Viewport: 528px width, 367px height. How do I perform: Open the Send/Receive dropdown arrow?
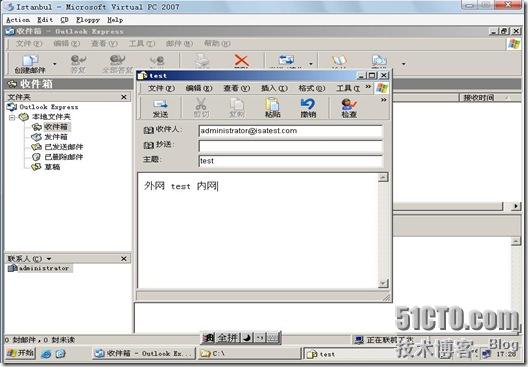coord(311,64)
